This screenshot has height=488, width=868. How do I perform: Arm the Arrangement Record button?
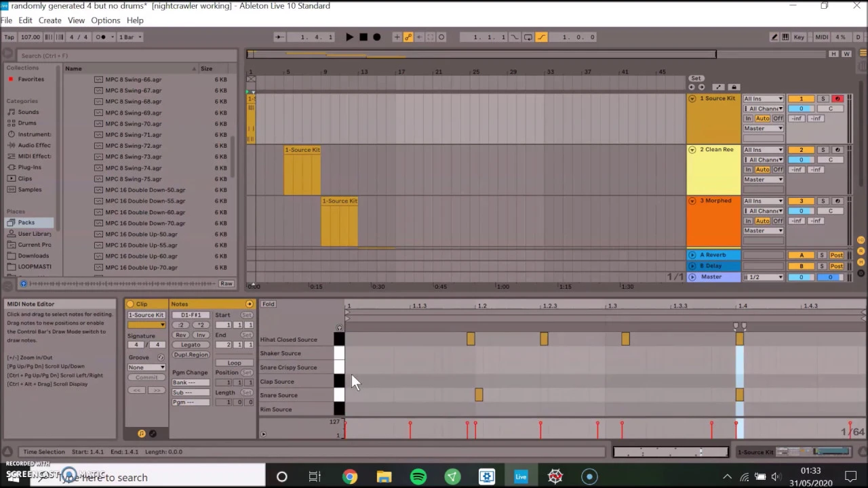click(377, 37)
